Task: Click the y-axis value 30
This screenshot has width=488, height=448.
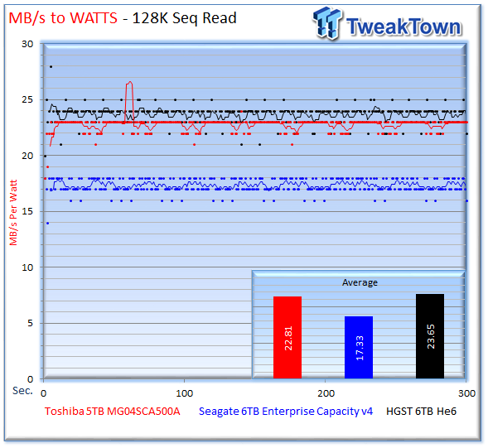Action: point(27,44)
